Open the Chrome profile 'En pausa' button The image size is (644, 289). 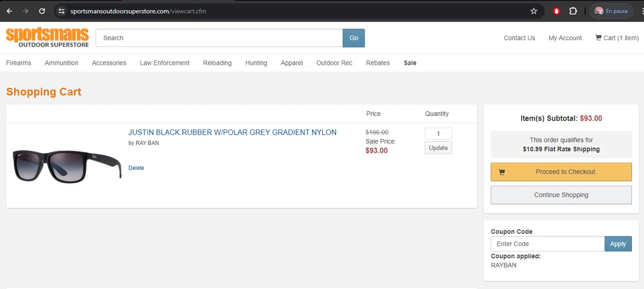[611, 11]
